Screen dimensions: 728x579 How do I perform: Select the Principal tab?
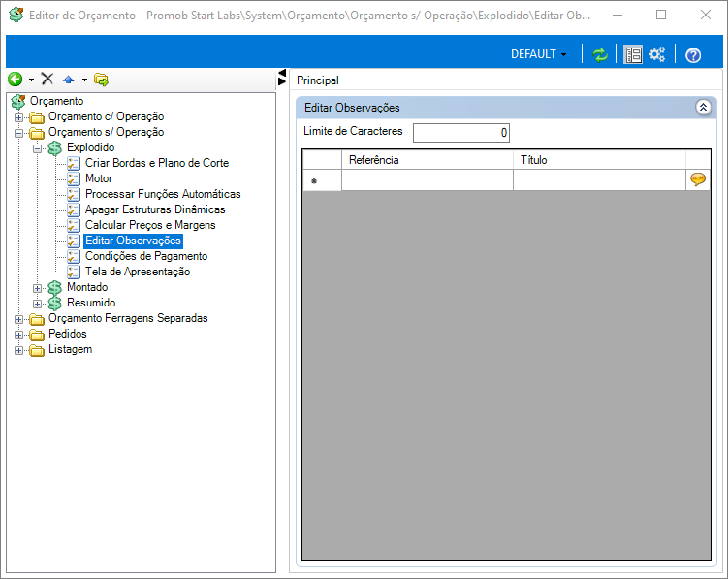click(318, 80)
